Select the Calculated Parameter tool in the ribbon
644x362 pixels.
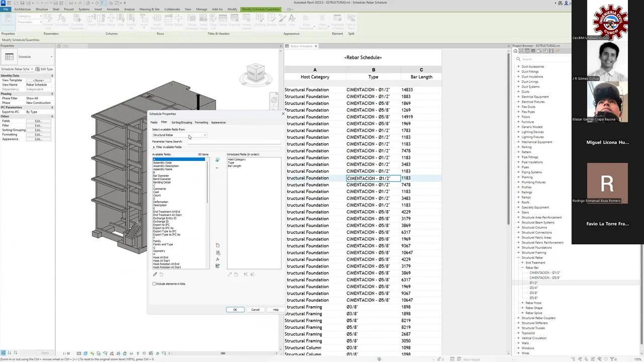60,20
